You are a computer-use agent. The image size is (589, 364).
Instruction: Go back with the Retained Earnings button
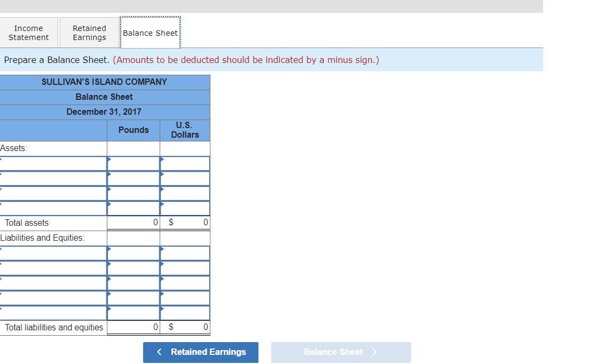(201, 352)
